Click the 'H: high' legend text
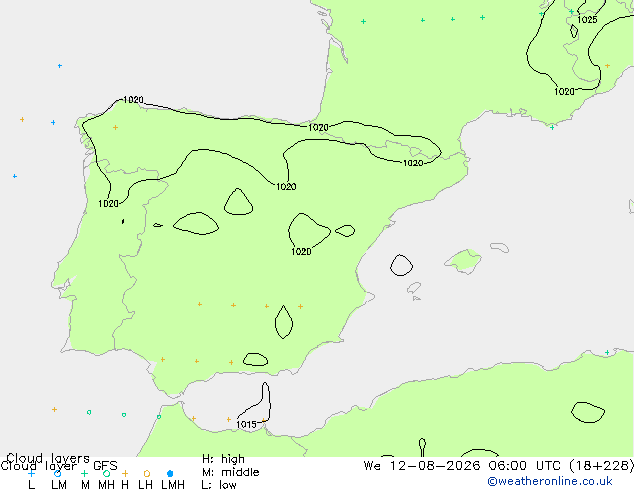 223,459
